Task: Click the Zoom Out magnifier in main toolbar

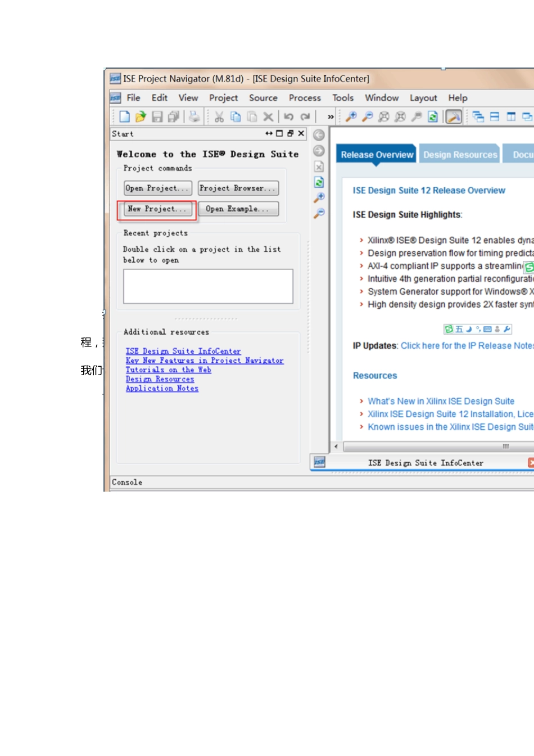Action: point(368,116)
